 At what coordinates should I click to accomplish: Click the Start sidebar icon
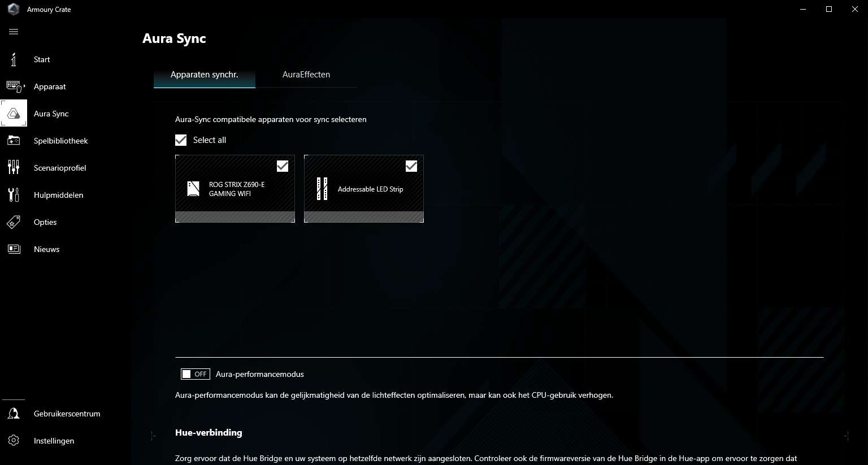14,59
